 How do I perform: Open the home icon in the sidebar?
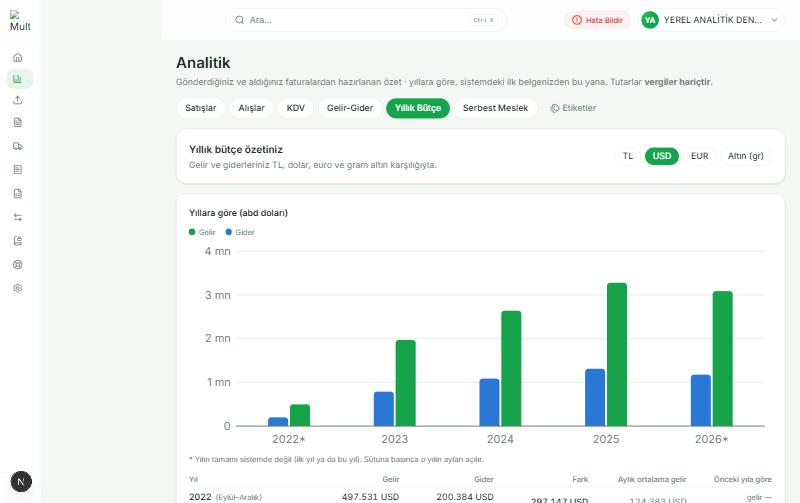tap(18, 57)
